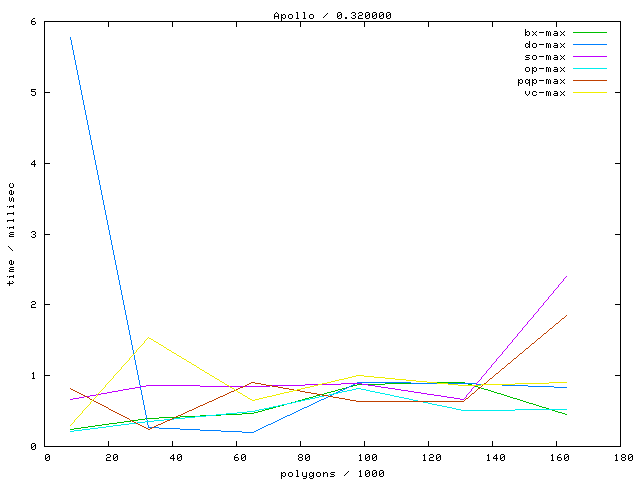
Task: Click the blue line's peak near 6 milliseconds
Action: 70,37
